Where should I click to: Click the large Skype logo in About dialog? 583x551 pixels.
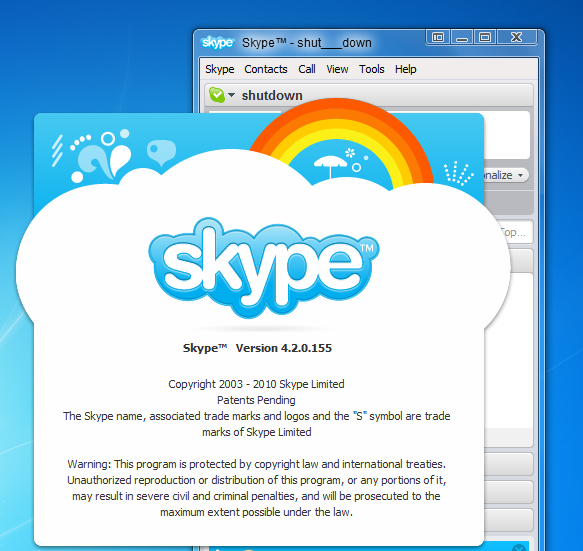coord(264,267)
